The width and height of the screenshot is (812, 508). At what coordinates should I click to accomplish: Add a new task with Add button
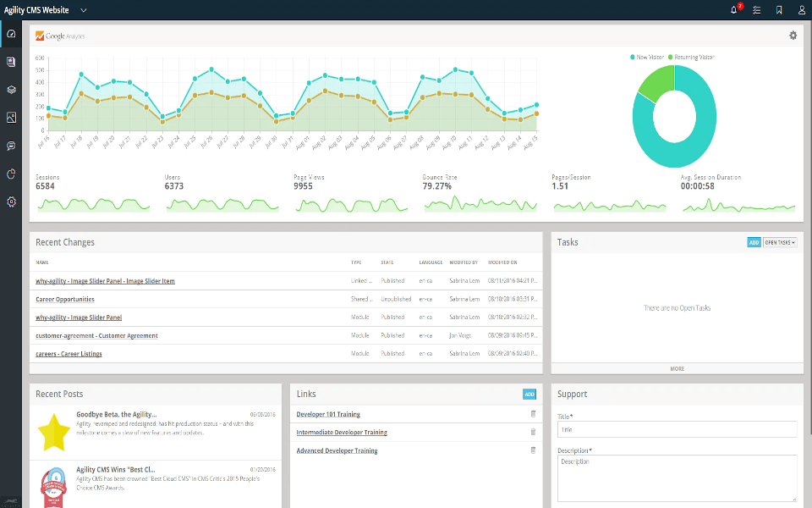754,242
